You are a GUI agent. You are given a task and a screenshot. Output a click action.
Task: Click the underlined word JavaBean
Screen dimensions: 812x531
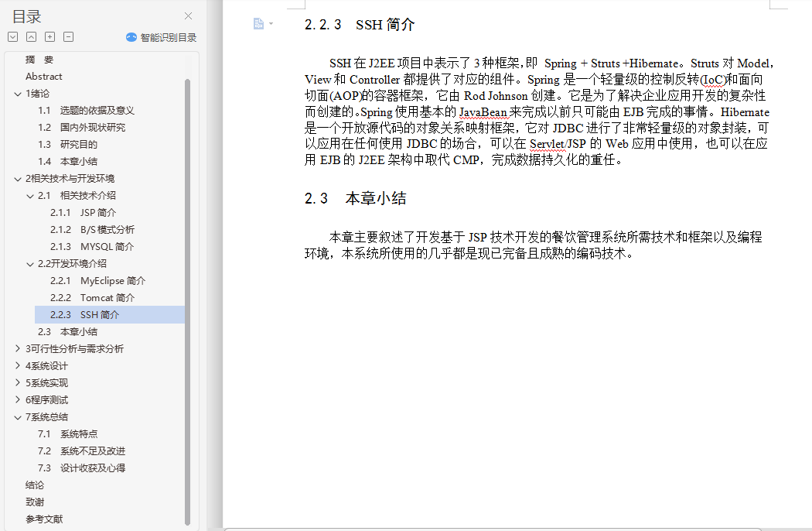click(x=483, y=112)
